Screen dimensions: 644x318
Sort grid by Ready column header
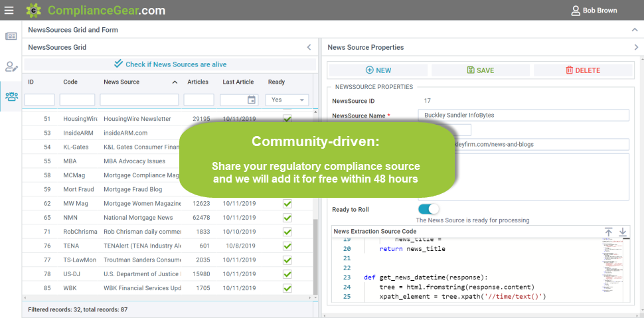[x=276, y=82]
